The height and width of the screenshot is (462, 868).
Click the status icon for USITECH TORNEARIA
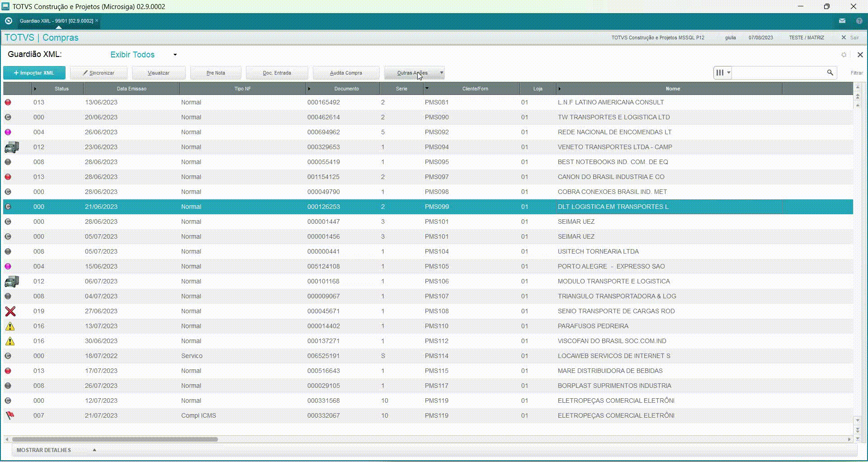(8, 251)
